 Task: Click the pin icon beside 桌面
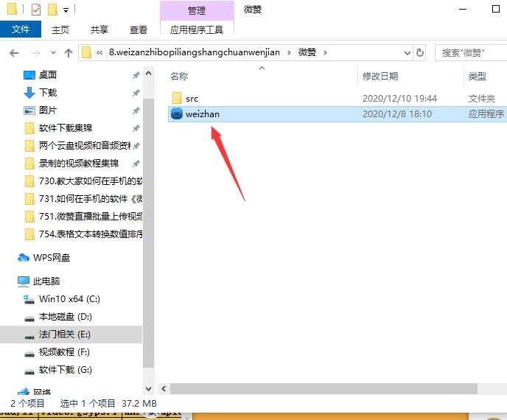click(136, 75)
